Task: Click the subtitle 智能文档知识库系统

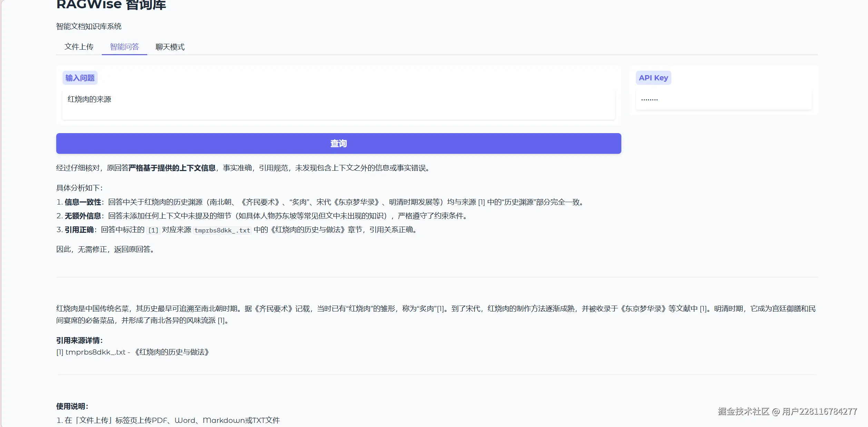Action: tap(89, 27)
